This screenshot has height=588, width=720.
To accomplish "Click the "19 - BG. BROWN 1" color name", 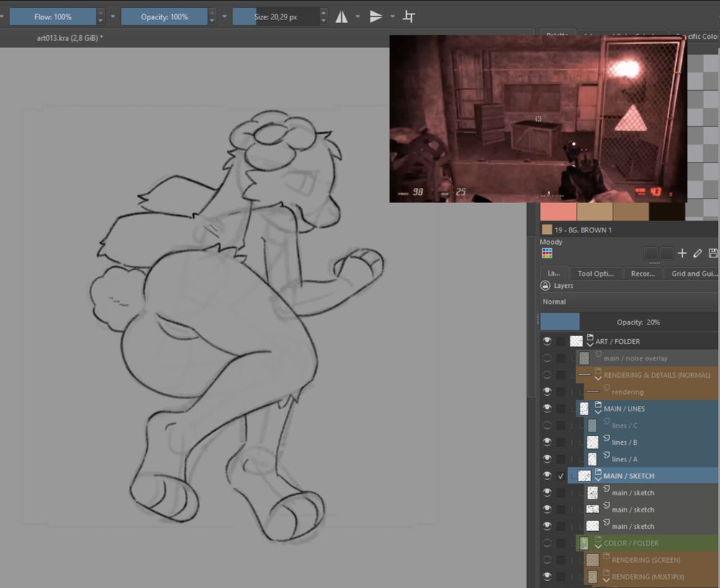I will pos(582,230).
